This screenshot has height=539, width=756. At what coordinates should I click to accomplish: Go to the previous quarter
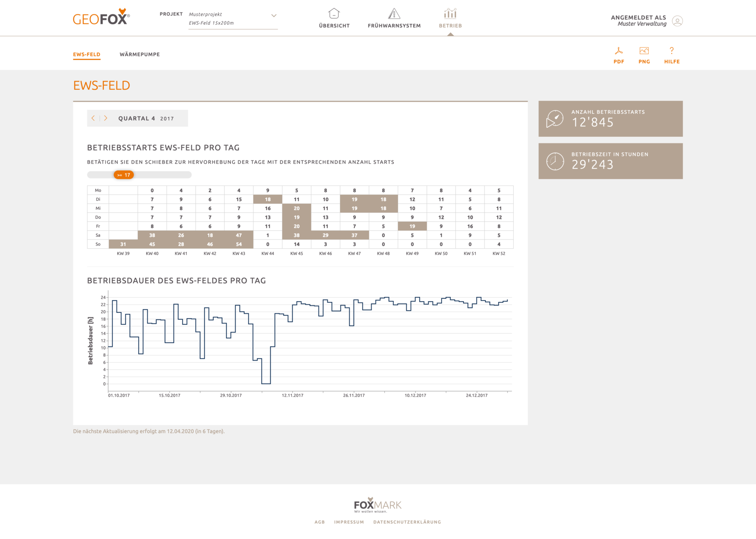click(x=93, y=118)
